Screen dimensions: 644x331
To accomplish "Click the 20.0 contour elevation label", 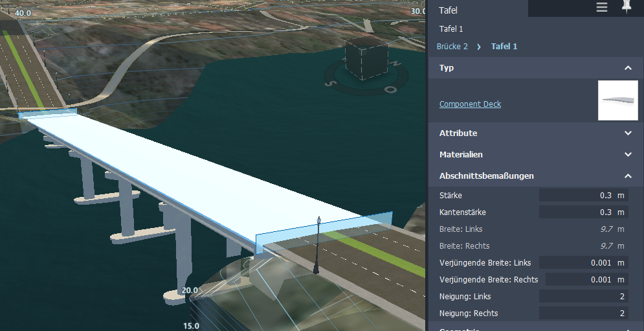I will pyautogui.click(x=190, y=291).
